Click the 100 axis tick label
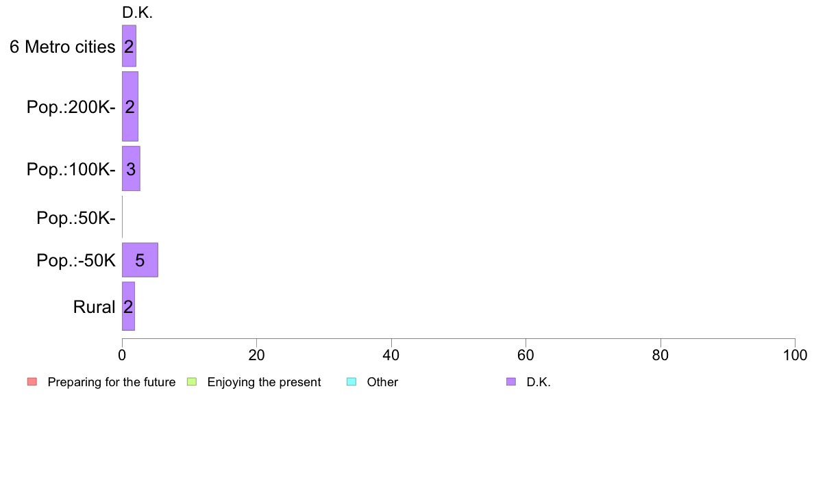Viewport: 814px width, 504px height. (795, 355)
